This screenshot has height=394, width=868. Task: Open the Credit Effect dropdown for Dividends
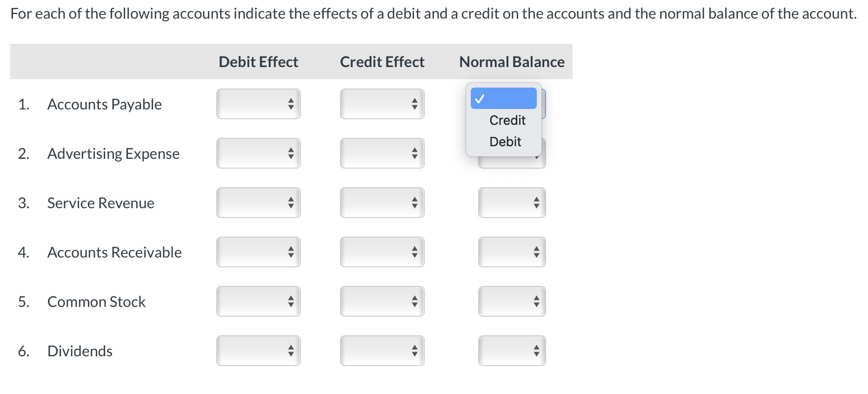(382, 351)
